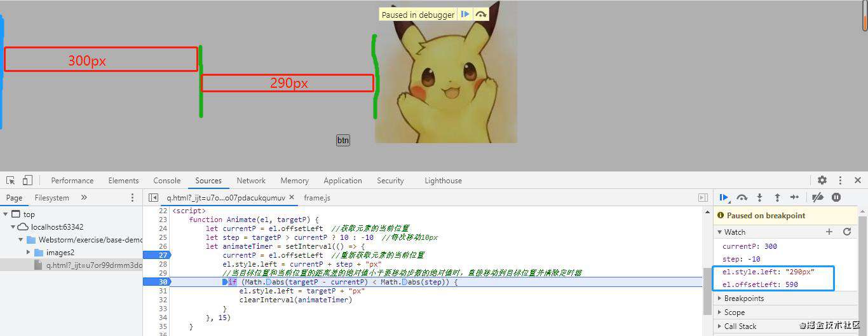Click the code editor vertical scrollbar
Viewport: 868px width, 336px height.
[x=707, y=291]
